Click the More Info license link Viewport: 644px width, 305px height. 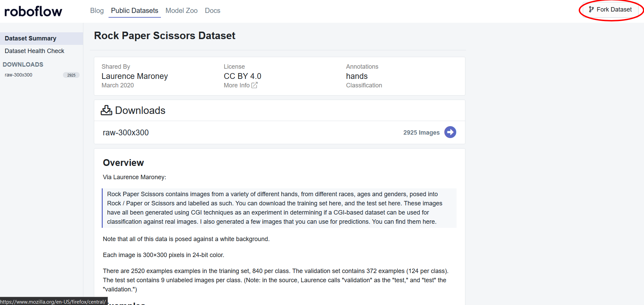(x=237, y=85)
